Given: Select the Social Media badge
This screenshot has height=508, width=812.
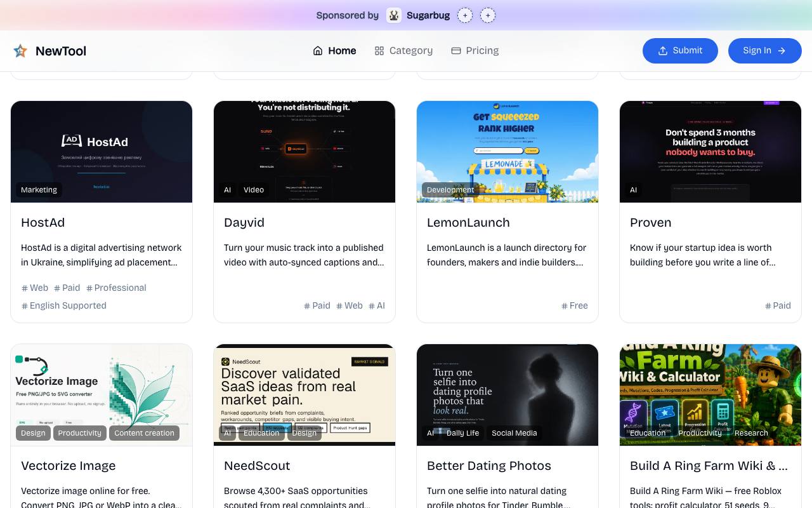Looking at the screenshot, I should [x=514, y=433].
